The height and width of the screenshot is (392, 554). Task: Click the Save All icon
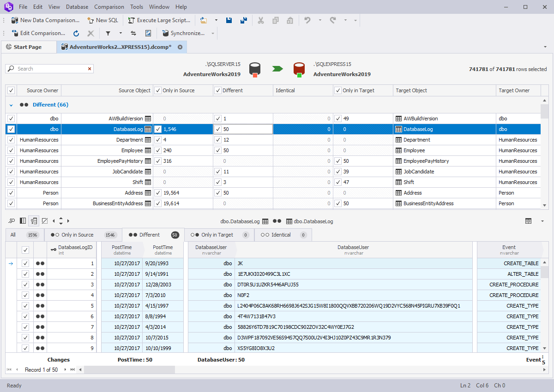click(244, 20)
